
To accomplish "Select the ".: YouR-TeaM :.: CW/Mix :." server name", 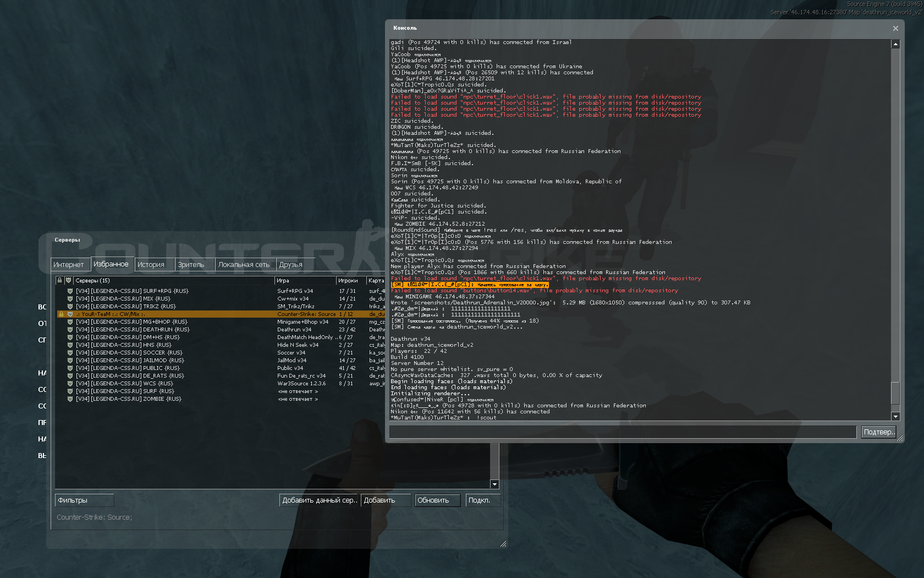I will point(110,314).
